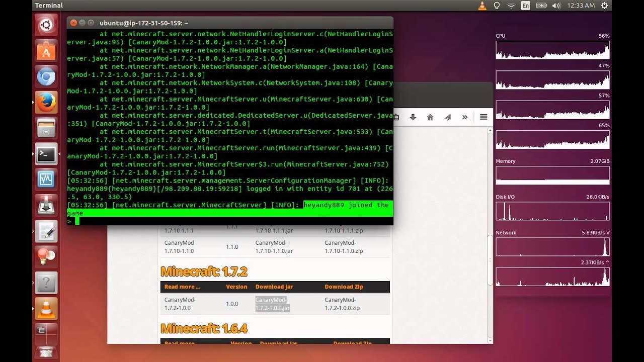Image resolution: width=644 pixels, height=362 pixels.
Task: Switch to Firefox from the launcher
Action: [46, 103]
